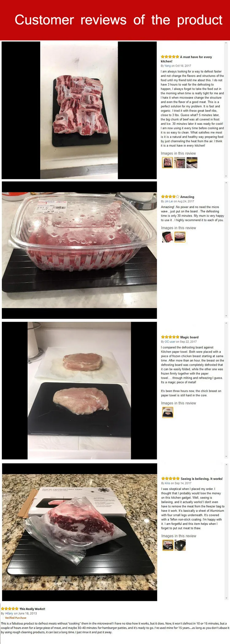
Task: Click star rating of This Really Works review
Action: point(10,609)
